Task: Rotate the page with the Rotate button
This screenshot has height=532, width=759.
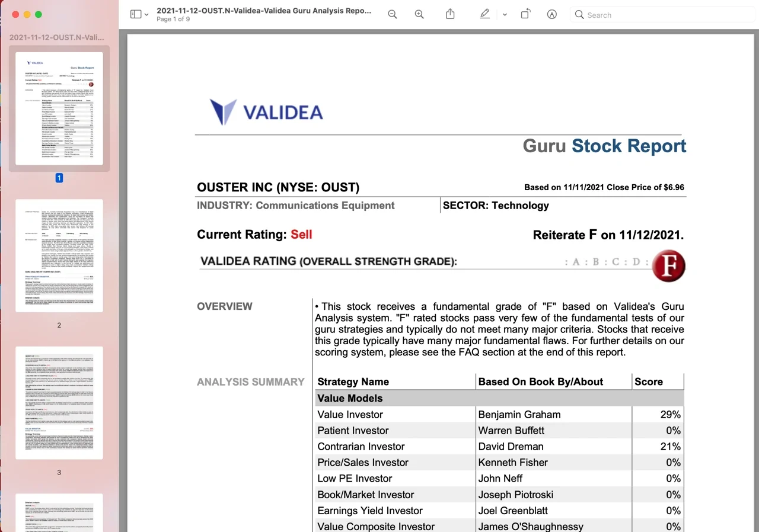Action: pyautogui.click(x=525, y=14)
